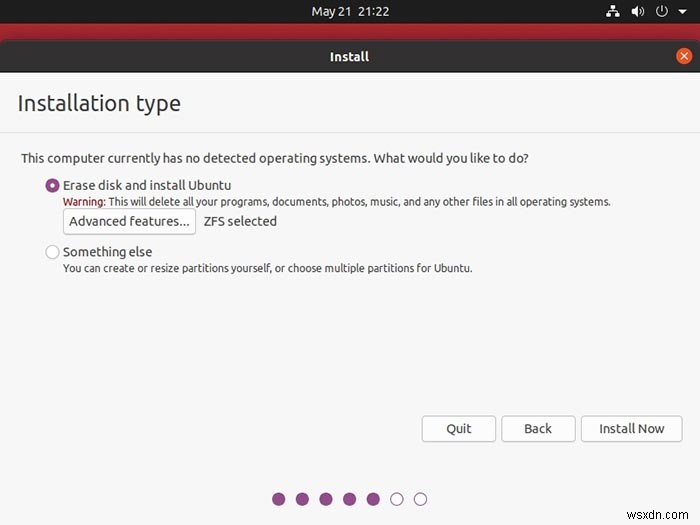Choose the Something else radio button
Image resolution: width=700 pixels, height=525 pixels.
pos(52,252)
